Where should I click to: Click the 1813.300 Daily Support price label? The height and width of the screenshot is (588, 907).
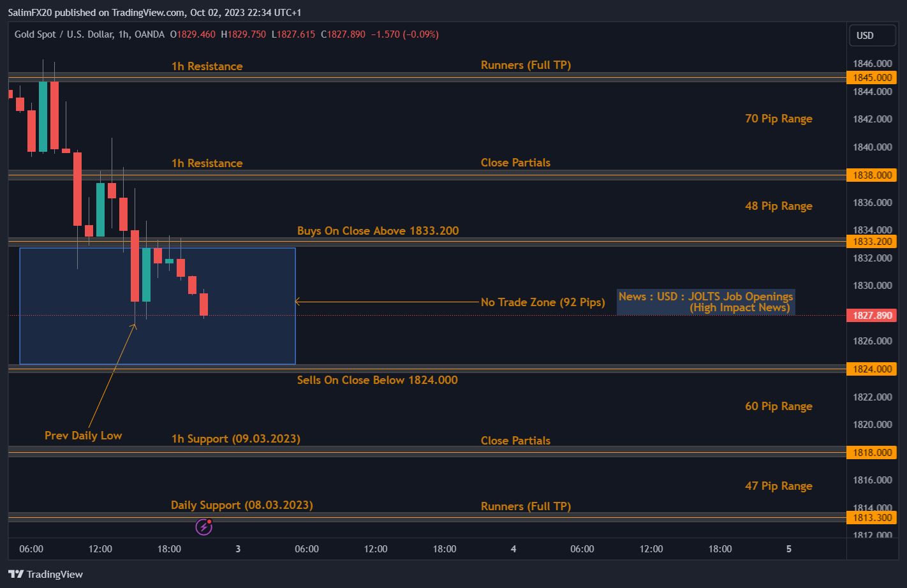pyautogui.click(x=871, y=517)
